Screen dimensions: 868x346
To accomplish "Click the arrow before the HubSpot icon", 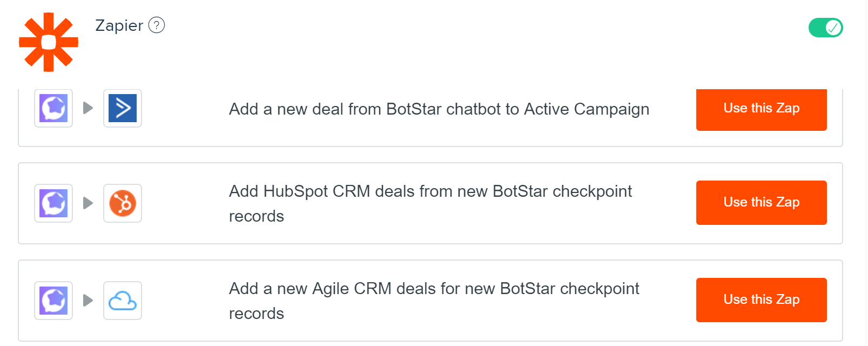I will [88, 203].
